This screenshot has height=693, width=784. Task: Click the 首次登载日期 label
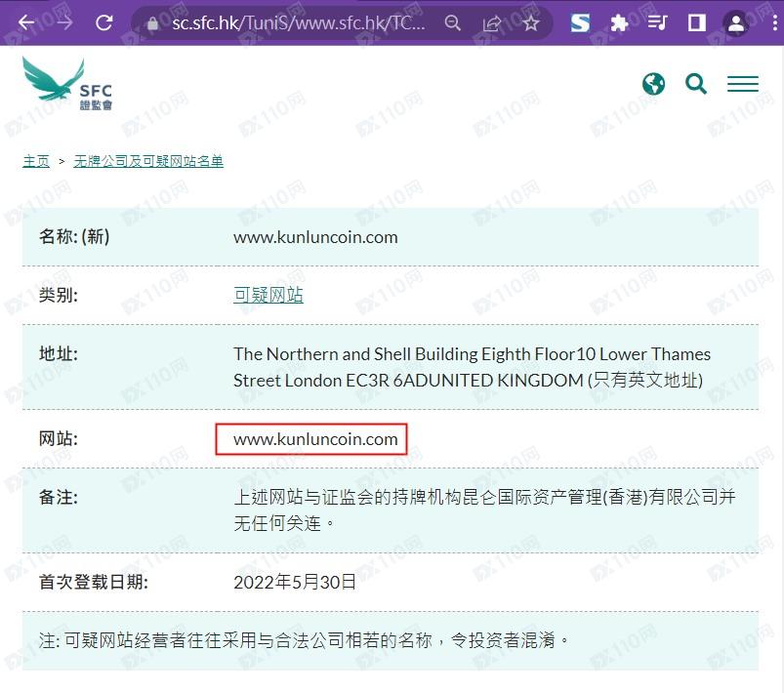tap(94, 582)
